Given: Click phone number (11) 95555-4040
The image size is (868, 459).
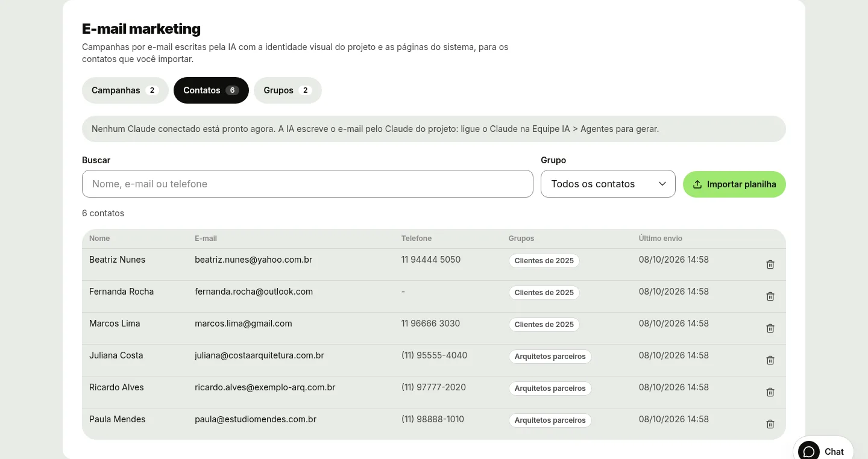Looking at the screenshot, I should click(x=435, y=355).
